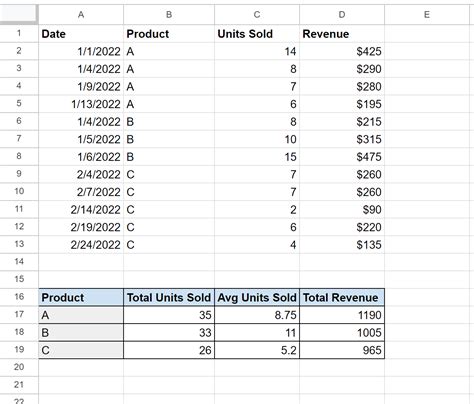The width and height of the screenshot is (474, 404).
Task: Click the units sold value 4
Action: pyautogui.click(x=257, y=245)
